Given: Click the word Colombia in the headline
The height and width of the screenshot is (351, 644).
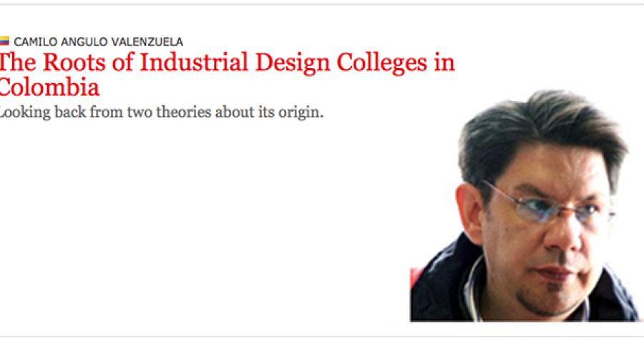Looking at the screenshot, I should click(49, 87).
